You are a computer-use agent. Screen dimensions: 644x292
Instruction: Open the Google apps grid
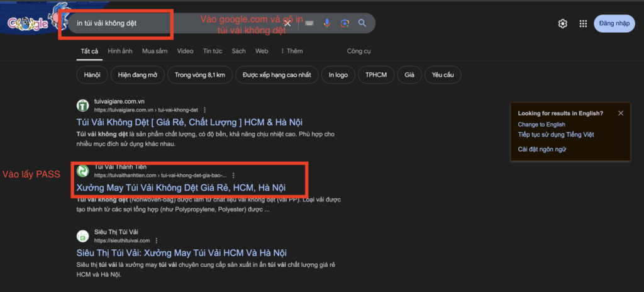[584, 24]
